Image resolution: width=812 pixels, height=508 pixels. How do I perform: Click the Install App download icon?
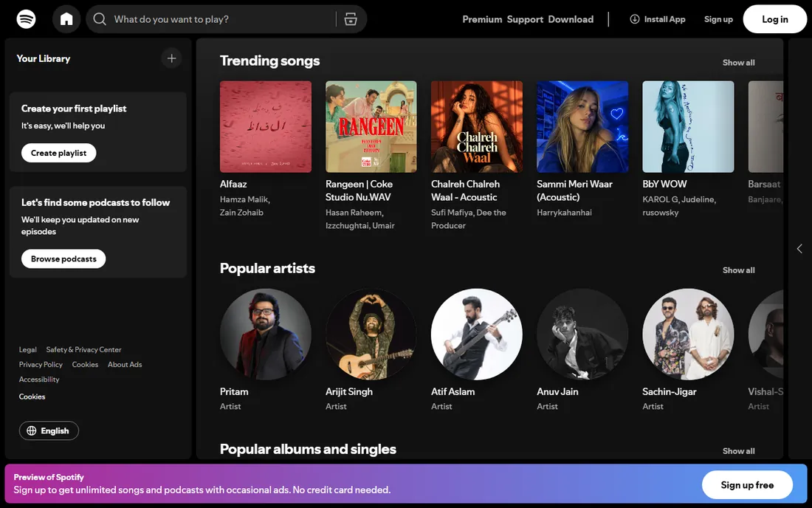pos(634,19)
